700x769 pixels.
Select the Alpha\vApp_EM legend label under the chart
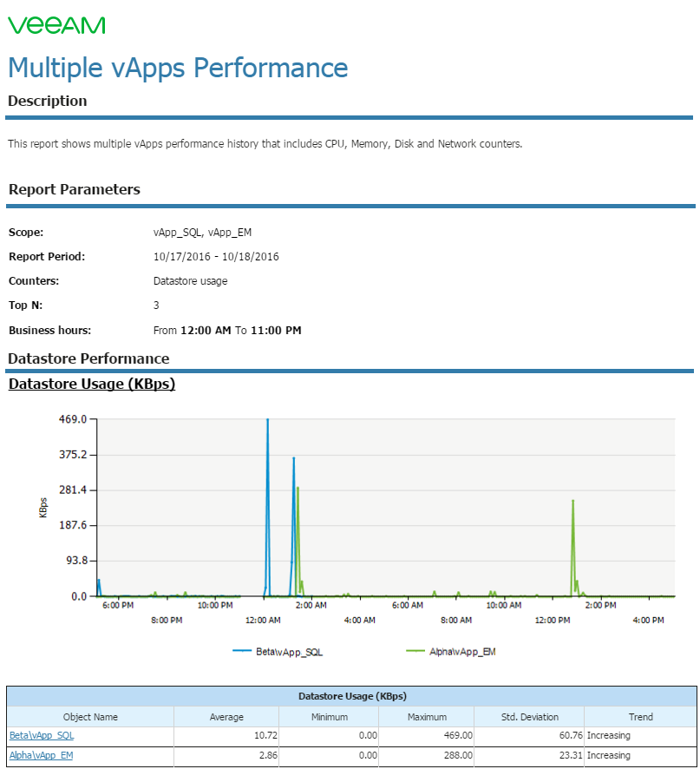pos(462,652)
